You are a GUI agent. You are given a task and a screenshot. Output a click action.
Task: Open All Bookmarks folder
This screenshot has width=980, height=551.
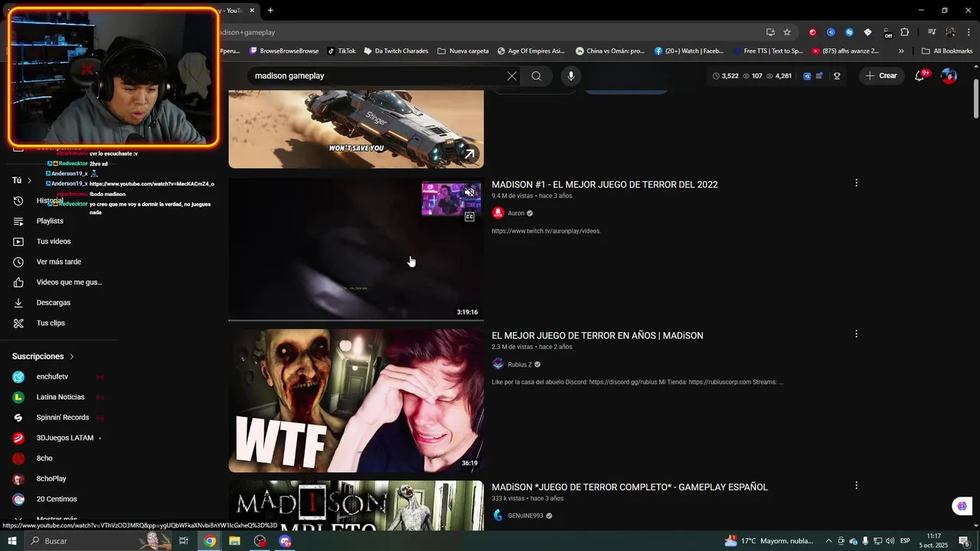click(x=947, y=51)
